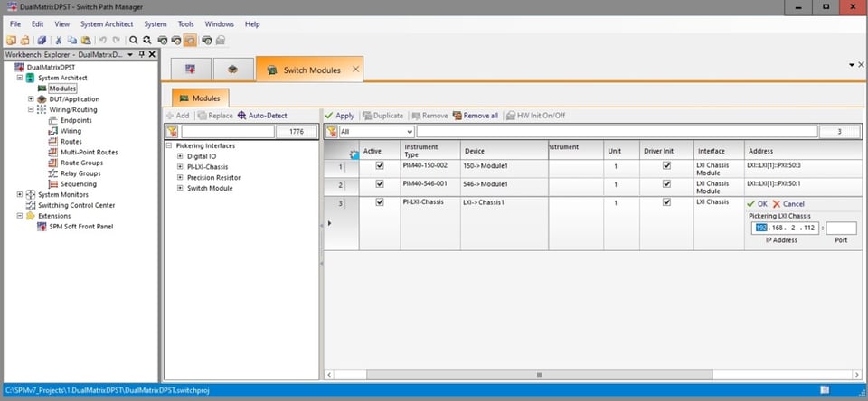The height and width of the screenshot is (401, 868).
Task: Open the View menu
Action: [x=62, y=24]
